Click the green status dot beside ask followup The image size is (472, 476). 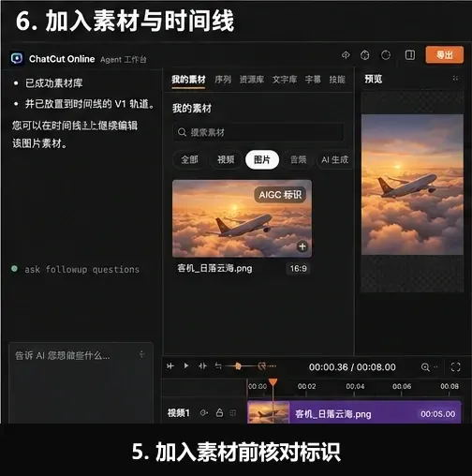pyautogui.click(x=14, y=269)
